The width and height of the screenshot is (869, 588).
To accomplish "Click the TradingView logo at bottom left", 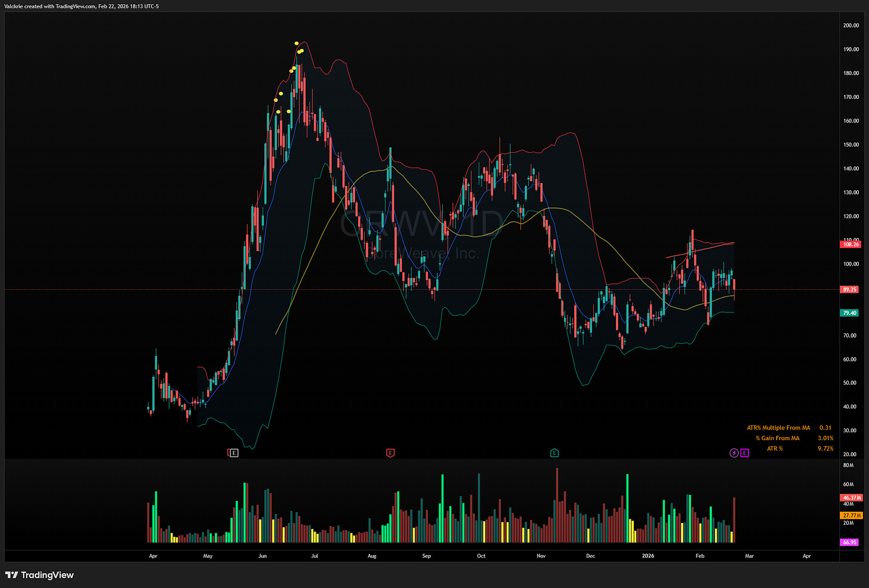I will click(x=39, y=575).
